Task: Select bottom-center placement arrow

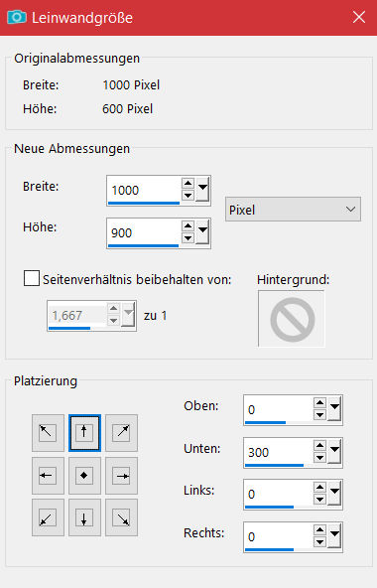Action: pos(84,517)
